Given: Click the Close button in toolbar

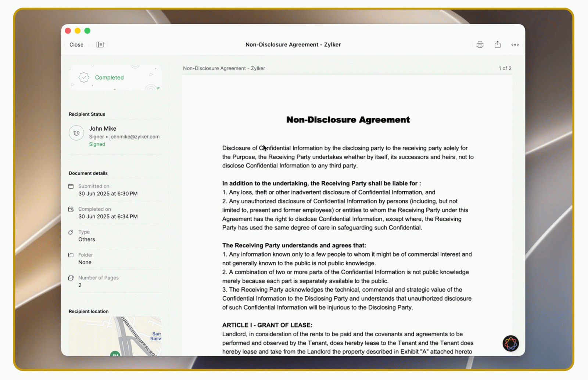Looking at the screenshot, I should 76,44.
